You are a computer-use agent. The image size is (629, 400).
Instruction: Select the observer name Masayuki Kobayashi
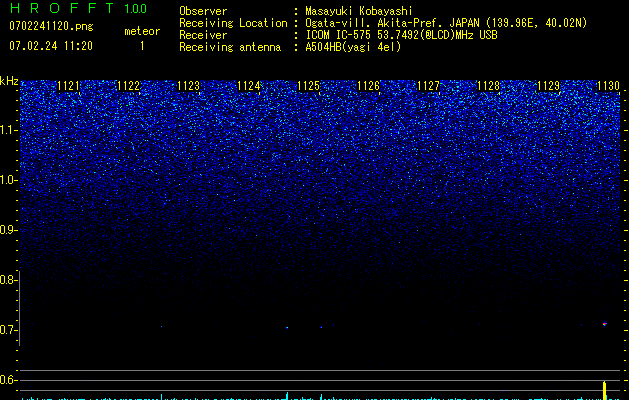click(x=359, y=11)
